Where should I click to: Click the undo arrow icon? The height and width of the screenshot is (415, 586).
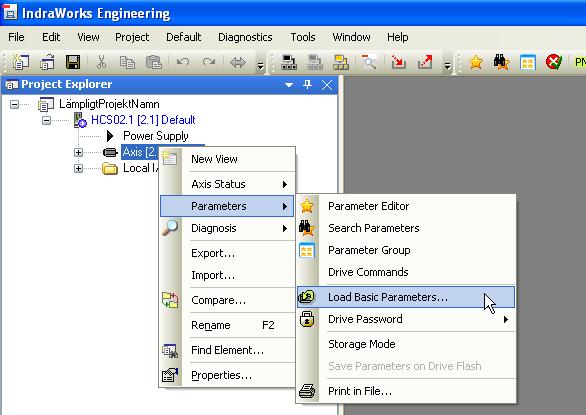tap(183, 61)
